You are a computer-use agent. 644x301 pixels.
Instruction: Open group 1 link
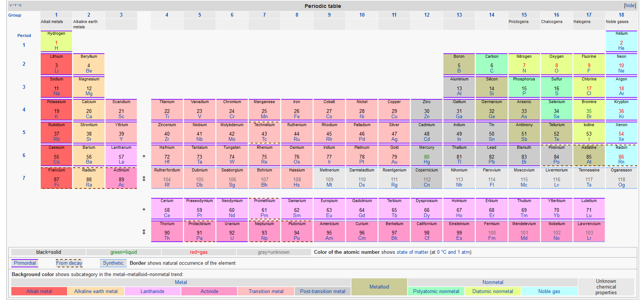[x=56, y=15]
